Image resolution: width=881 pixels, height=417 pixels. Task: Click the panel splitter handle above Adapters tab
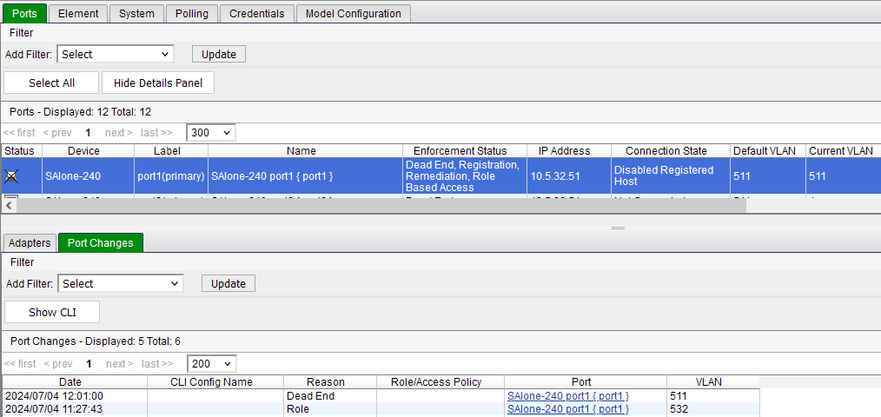tap(618, 228)
